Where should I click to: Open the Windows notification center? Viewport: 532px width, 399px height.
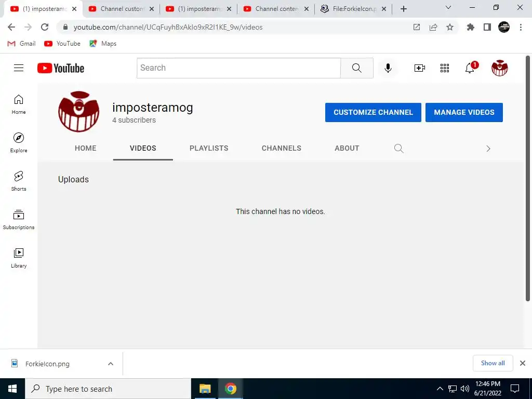coord(515,389)
